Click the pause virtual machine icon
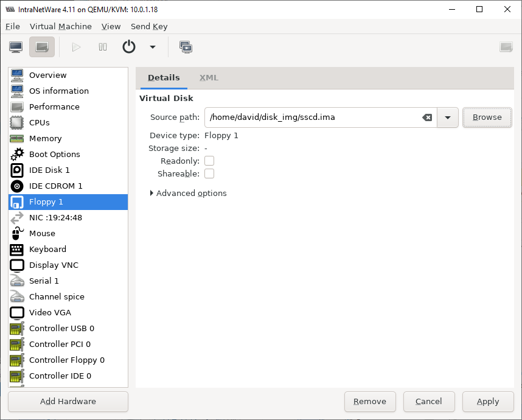The width and height of the screenshot is (522, 420). pos(103,47)
